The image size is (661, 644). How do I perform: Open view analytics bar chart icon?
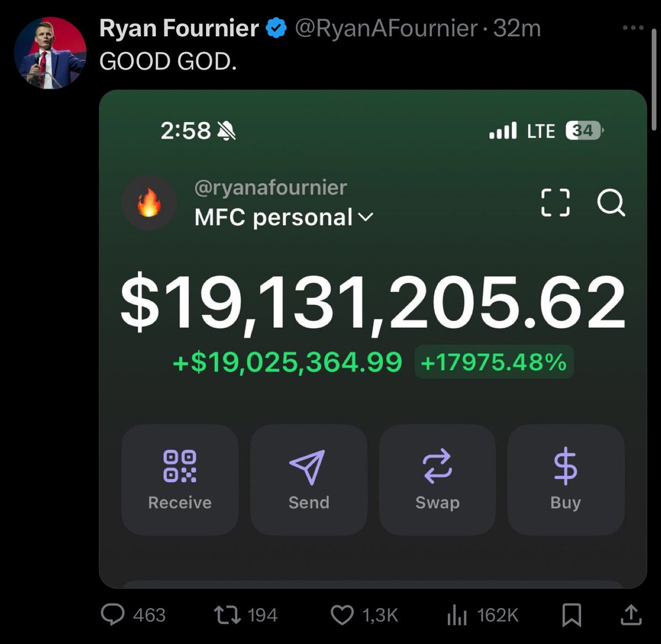coord(457,615)
